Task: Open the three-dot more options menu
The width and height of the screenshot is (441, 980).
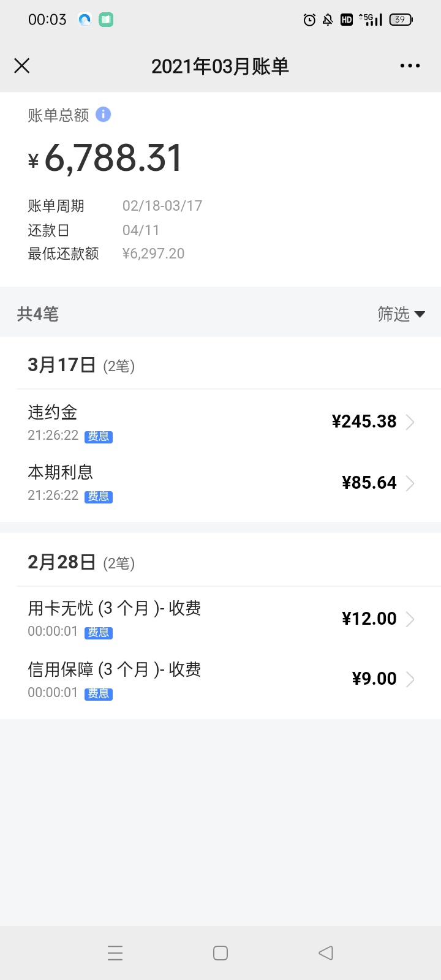Action: [410, 66]
